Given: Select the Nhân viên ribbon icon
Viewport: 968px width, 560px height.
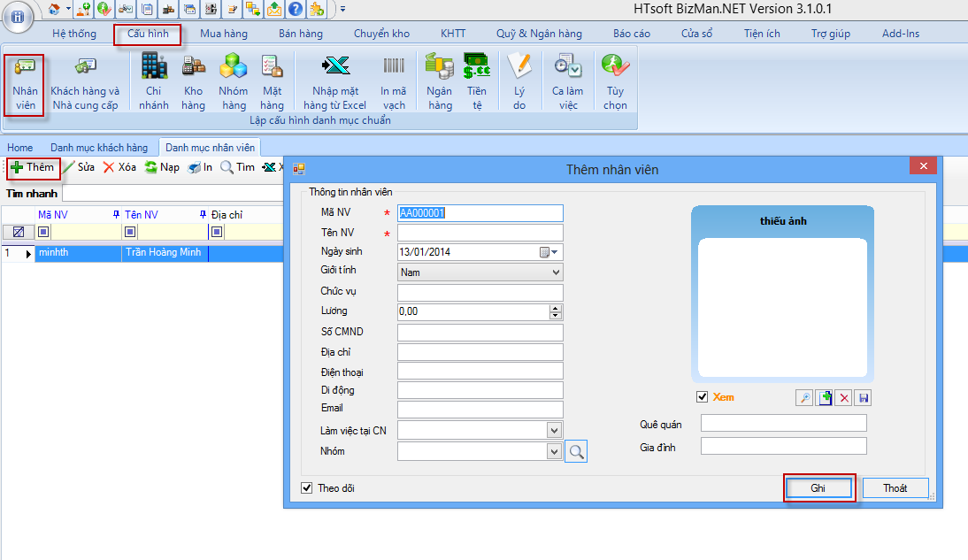Looking at the screenshot, I should 24,84.
